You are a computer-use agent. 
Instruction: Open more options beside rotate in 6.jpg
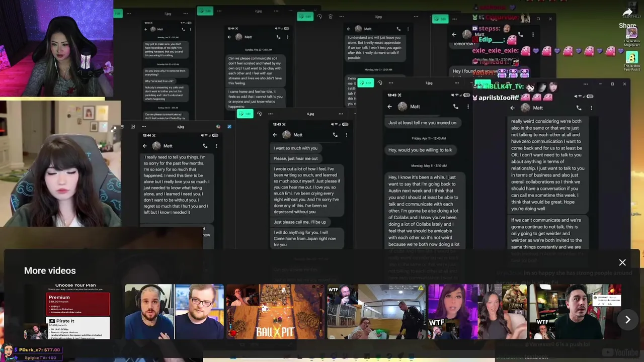(x=270, y=114)
